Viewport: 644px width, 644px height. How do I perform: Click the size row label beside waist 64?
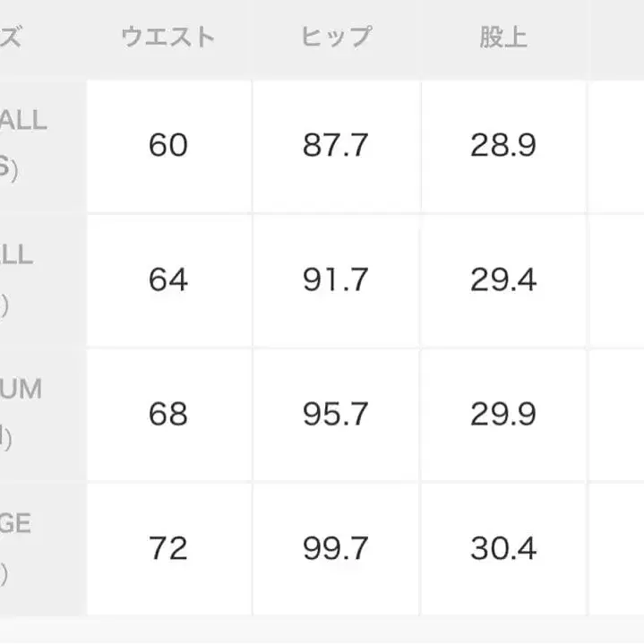(x=20, y=278)
